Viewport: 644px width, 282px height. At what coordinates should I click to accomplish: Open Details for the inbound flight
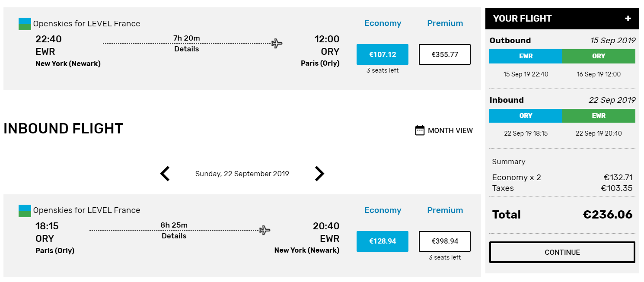(x=174, y=236)
